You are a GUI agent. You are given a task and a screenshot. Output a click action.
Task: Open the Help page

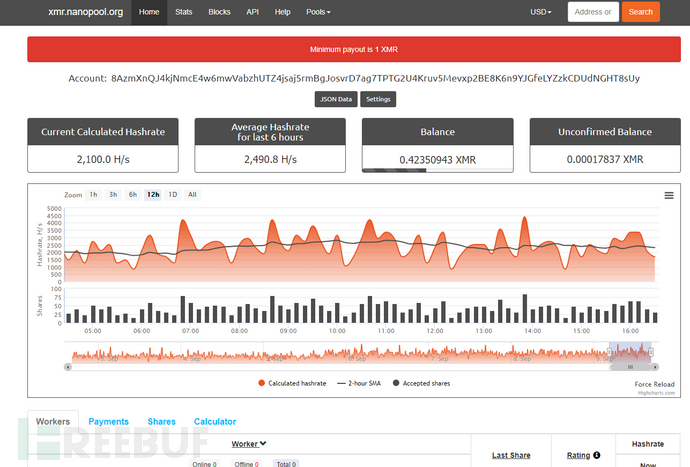(283, 12)
